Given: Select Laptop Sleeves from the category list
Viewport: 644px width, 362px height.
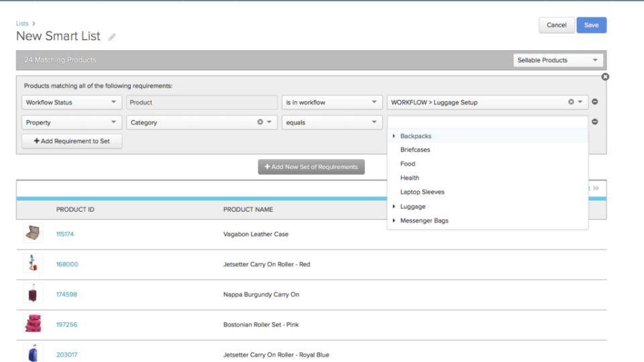Looking at the screenshot, I should 422,192.
